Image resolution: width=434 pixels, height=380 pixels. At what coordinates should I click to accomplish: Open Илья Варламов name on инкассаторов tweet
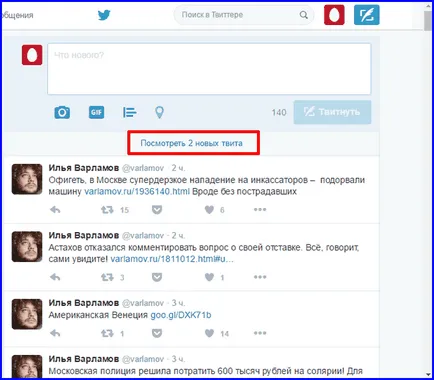[84, 168]
